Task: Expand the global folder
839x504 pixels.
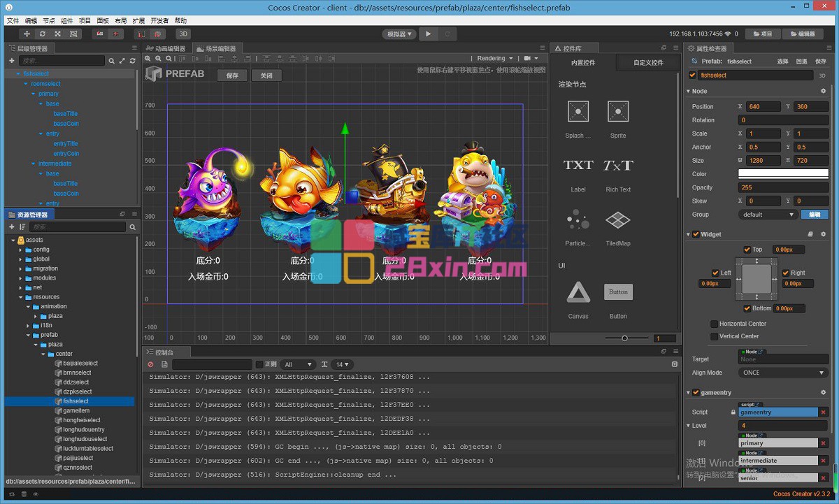Action: point(20,259)
